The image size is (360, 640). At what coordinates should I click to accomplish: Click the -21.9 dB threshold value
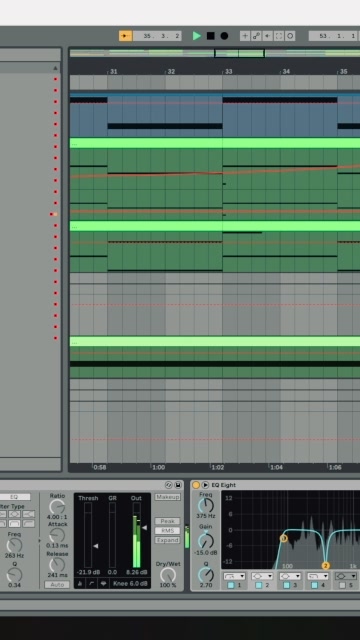(x=88, y=572)
